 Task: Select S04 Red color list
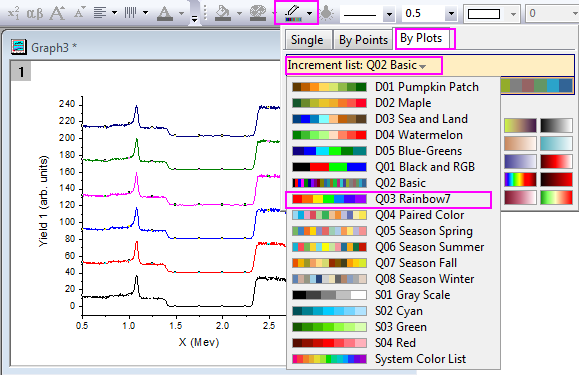click(393, 343)
